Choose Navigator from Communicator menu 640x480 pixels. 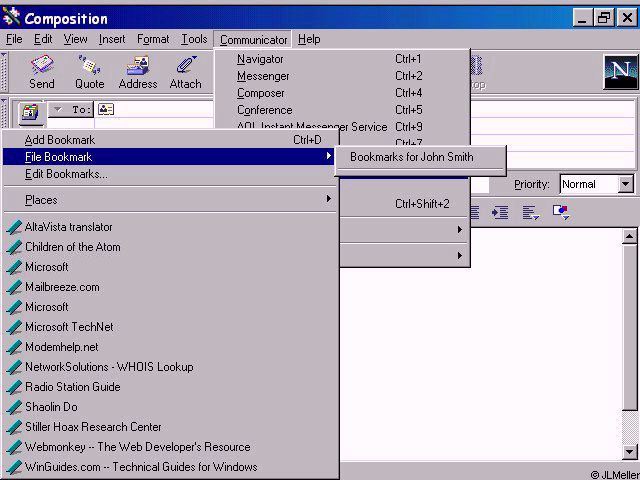(x=342, y=59)
